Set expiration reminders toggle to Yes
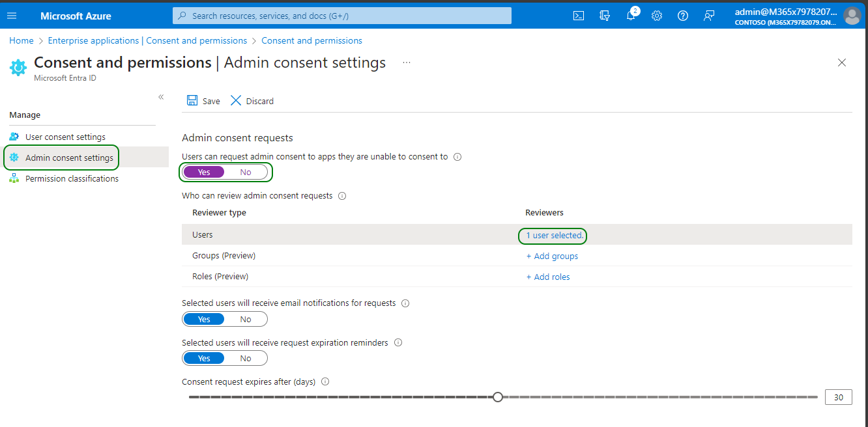 pyautogui.click(x=204, y=359)
